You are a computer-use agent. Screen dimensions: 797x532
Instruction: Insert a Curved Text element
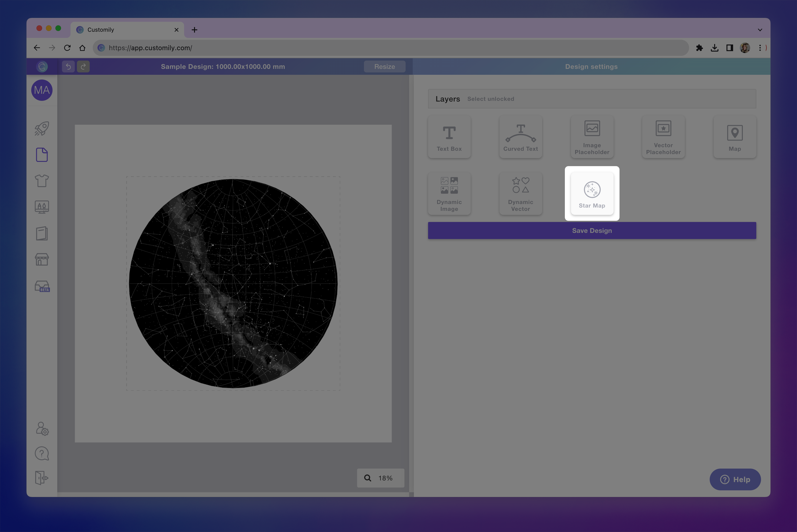520,137
